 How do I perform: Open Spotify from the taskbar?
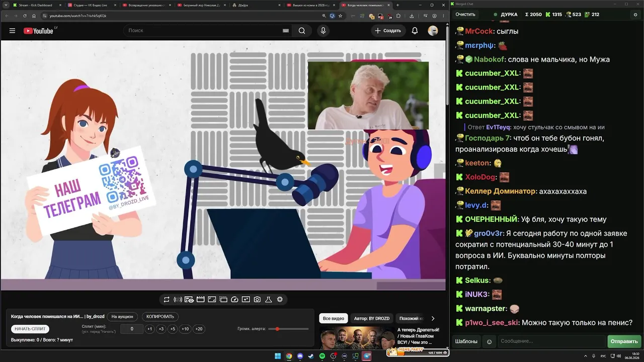[x=323, y=356]
